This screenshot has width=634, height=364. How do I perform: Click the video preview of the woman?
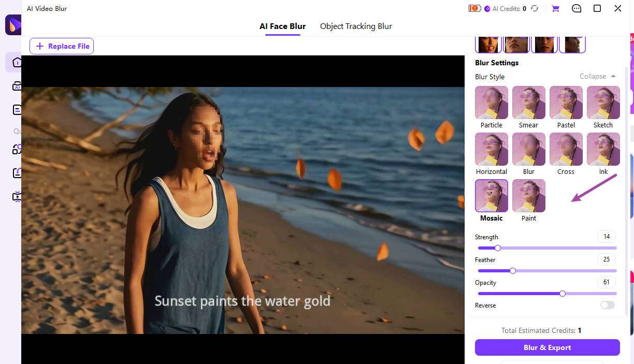243,210
